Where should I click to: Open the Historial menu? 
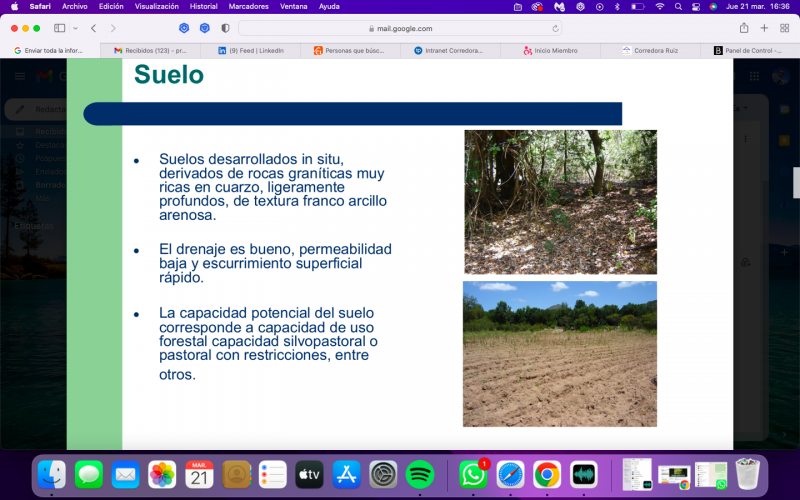pyautogui.click(x=204, y=7)
